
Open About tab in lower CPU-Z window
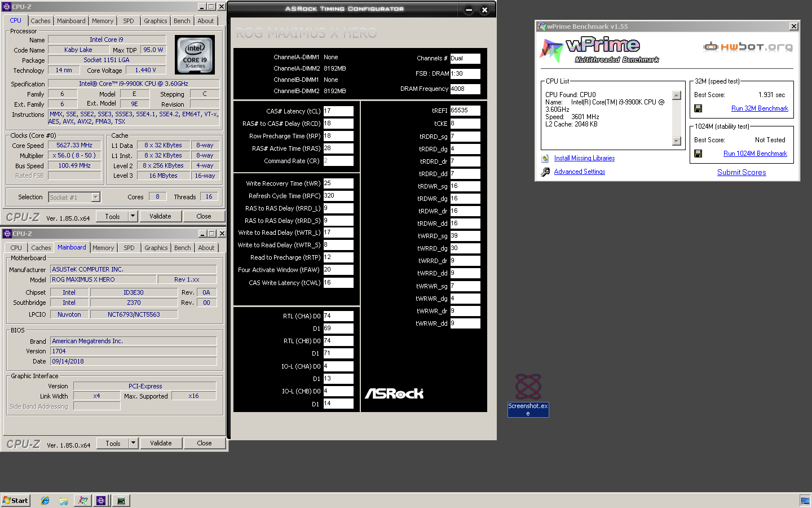coord(206,248)
